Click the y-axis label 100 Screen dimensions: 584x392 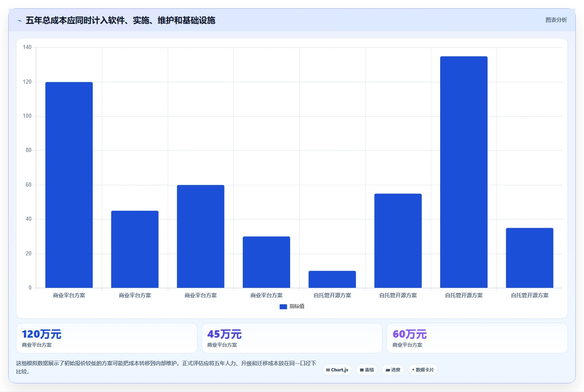tap(27, 116)
